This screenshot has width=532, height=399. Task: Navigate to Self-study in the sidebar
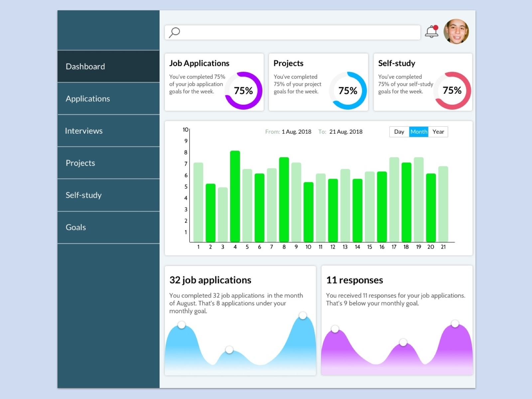108,195
